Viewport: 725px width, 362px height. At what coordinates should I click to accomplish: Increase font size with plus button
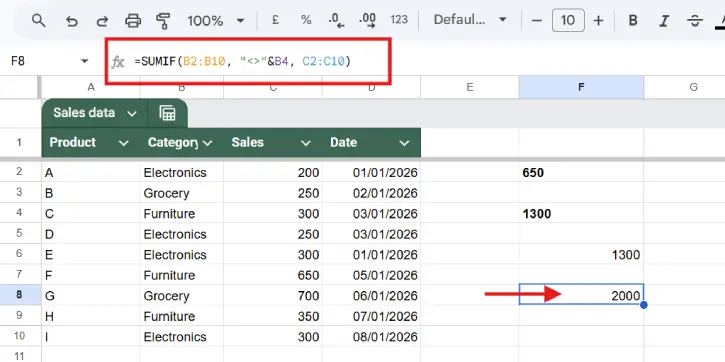598,21
